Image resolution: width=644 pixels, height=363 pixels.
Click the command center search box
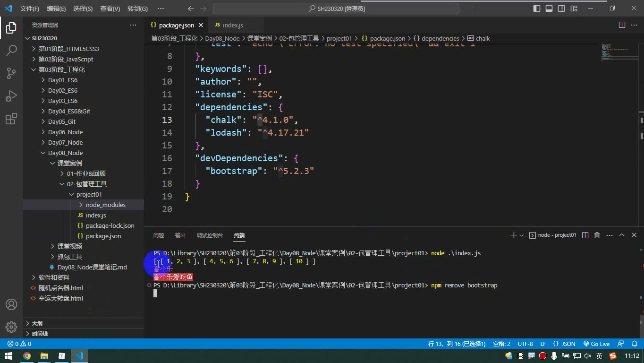pos(336,9)
